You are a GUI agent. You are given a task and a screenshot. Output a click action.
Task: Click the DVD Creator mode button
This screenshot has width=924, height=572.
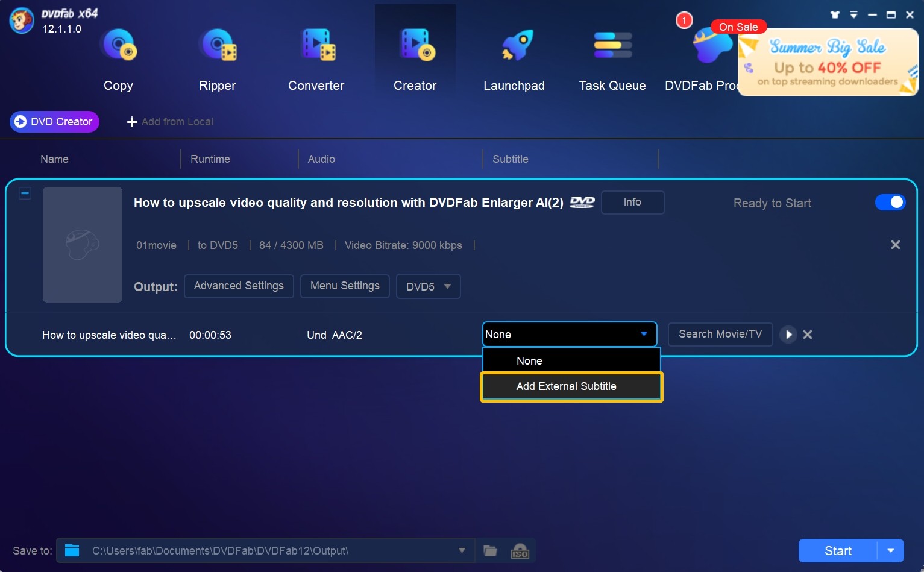coord(54,122)
